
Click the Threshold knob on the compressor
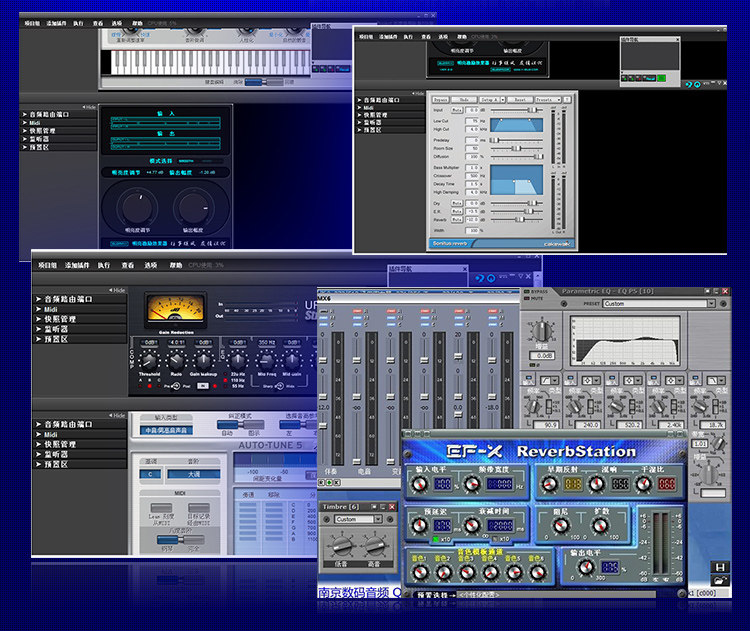[x=149, y=360]
